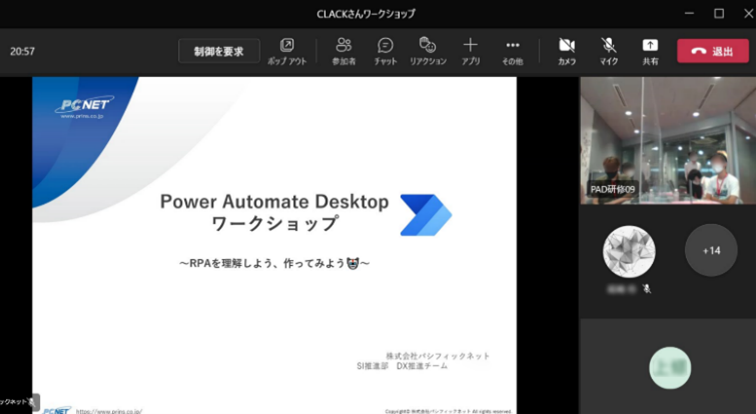
Task: Minimize the meeting window
Action: pyautogui.click(x=689, y=13)
